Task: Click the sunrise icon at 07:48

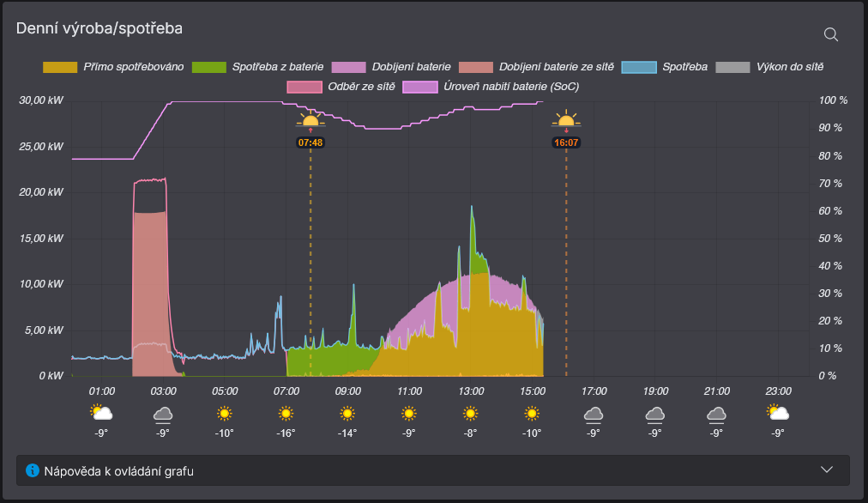Action: pos(310,120)
